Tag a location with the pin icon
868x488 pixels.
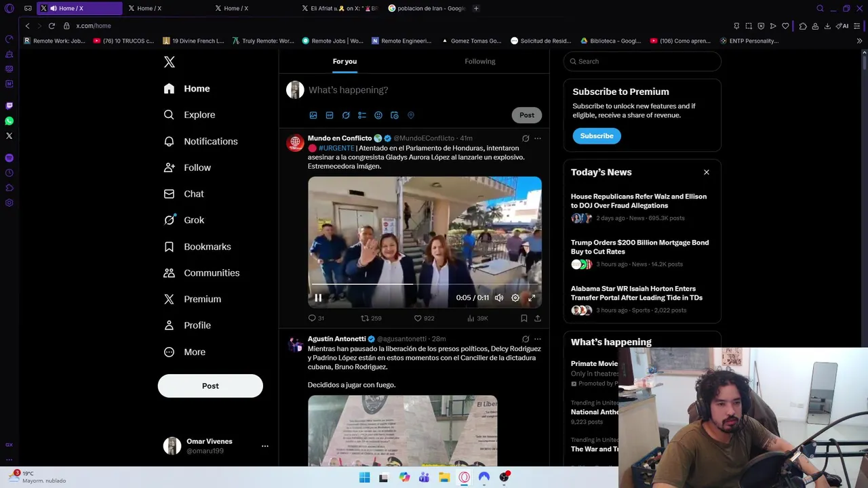[x=411, y=115]
